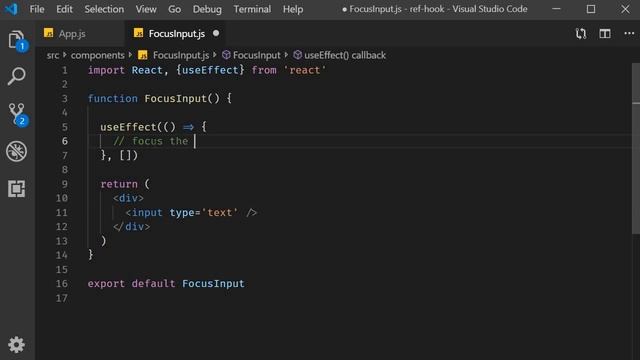
Task: Click the 'function' keyword on line 3
Action: (113, 98)
